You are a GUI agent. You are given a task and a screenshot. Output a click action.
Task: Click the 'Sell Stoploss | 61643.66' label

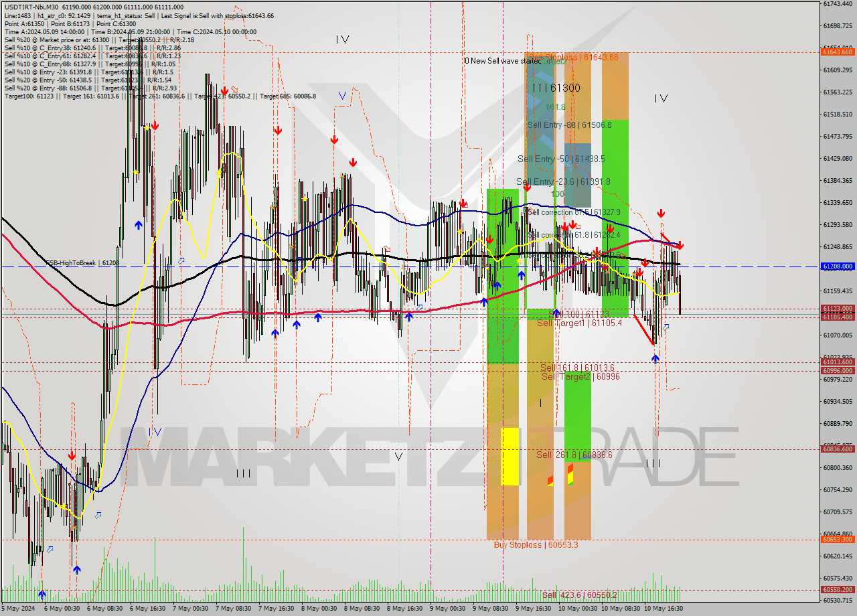click(x=574, y=58)
